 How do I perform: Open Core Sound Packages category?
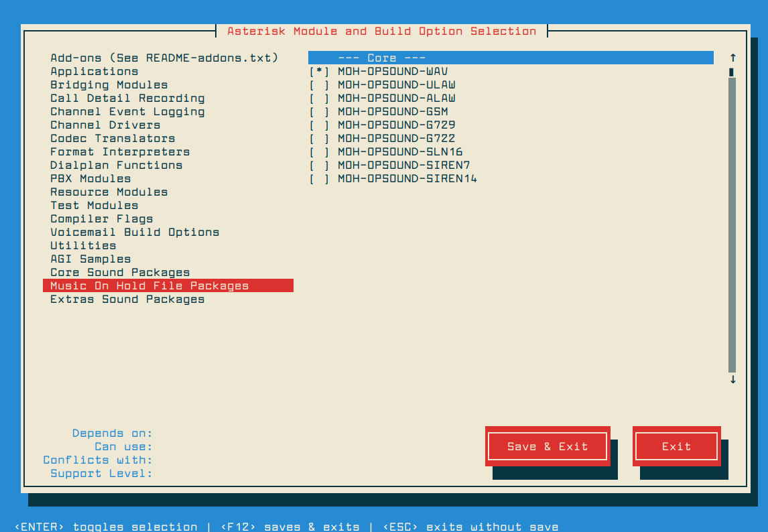[x=120, y=273]
